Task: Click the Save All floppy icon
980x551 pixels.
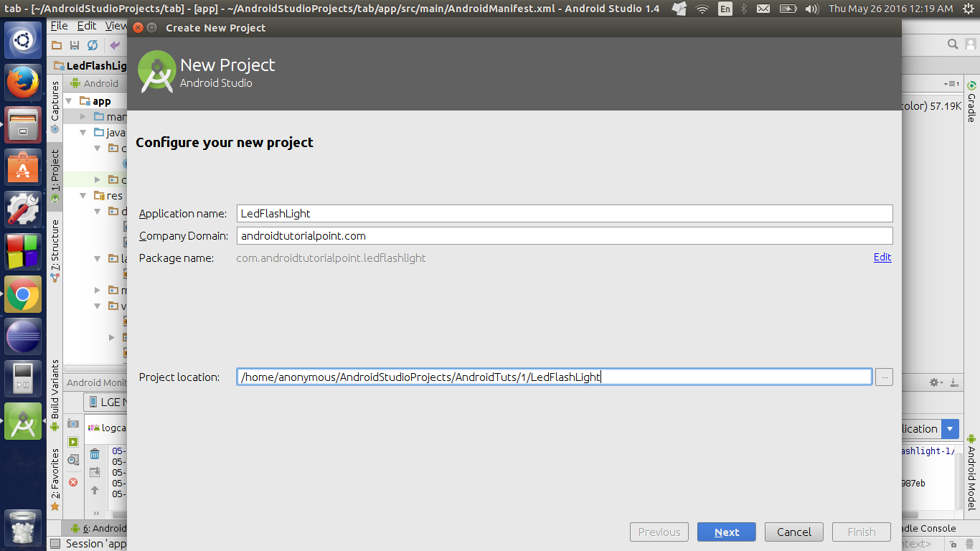Action: (x=75, y=45)
